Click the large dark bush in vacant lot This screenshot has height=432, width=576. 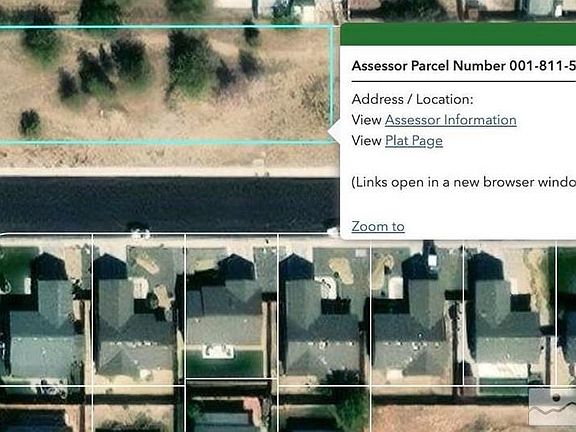tap(188, 63)
